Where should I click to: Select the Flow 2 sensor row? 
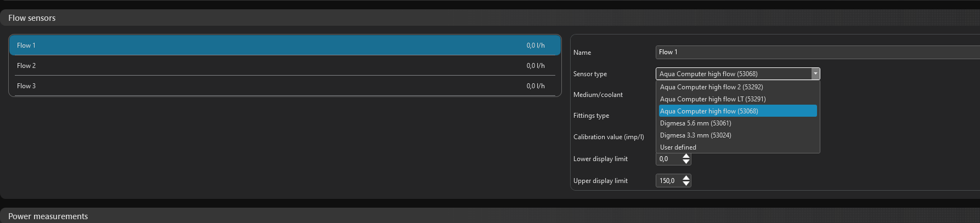tap(285, 66)
